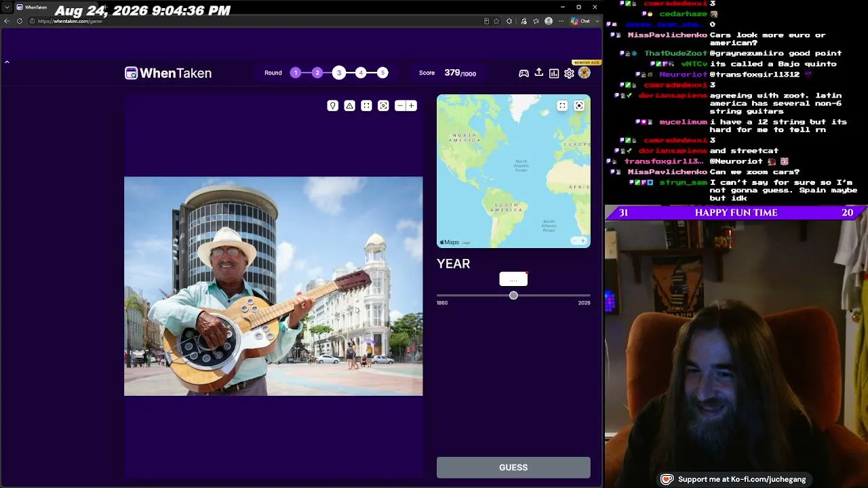Report the photo with the warning triangle icon
The height and width of the screenshot is (488, 868).
click(x=349, y=106)
